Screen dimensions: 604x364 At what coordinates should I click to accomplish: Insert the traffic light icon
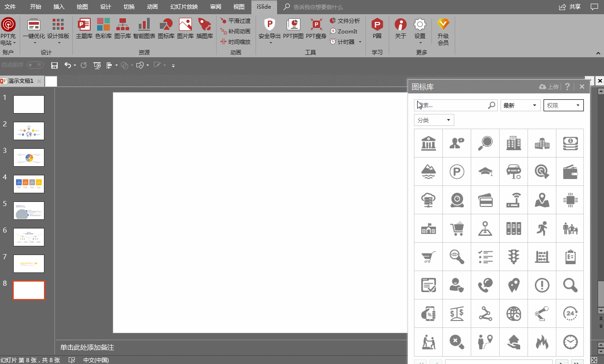click(513, 256)
